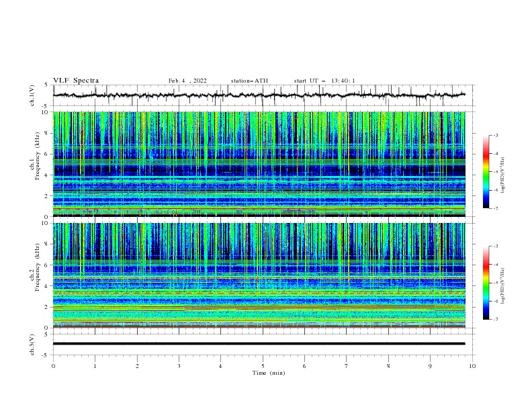Click the "-7" value on the ch.2 color bar
Image resolution: width=532 pixels, height=411 pixels.
coord(495,319)
